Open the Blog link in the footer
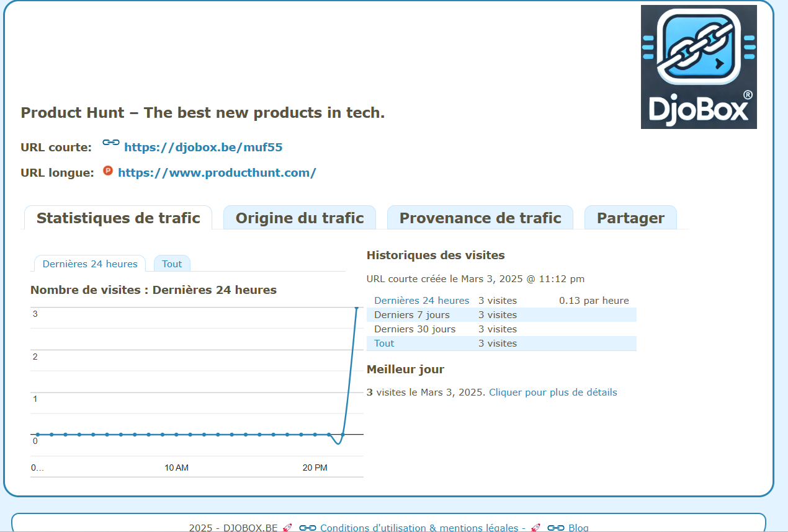 [578, 528]
